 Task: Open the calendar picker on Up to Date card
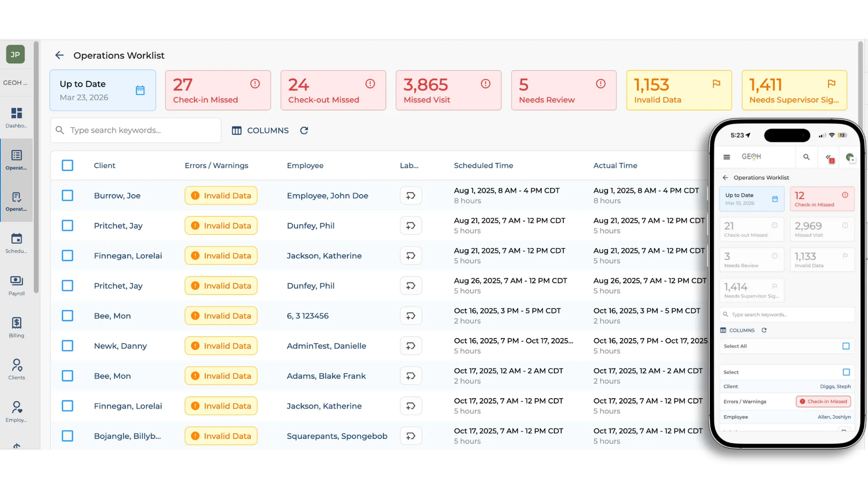pyautogui.click(x=140, y=90)
